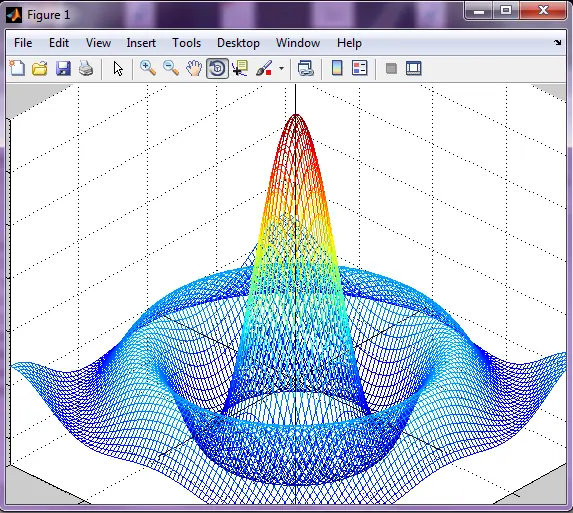Click the Hide Plot Tools icon
Screen dimensions: 573x513
[391, 68]
